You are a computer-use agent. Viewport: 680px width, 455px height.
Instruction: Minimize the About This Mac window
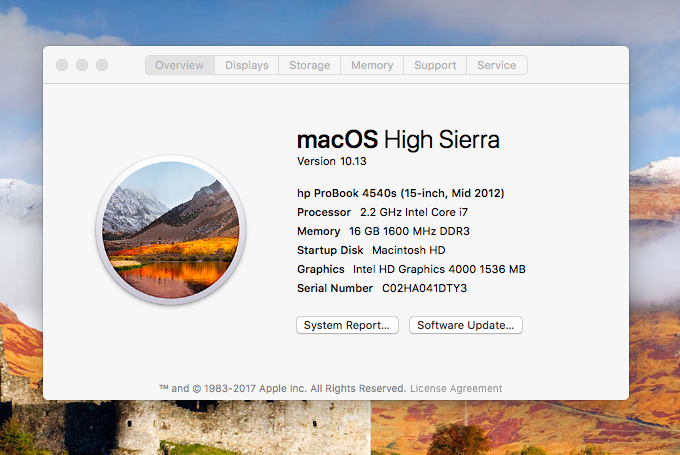pos(82,65)
